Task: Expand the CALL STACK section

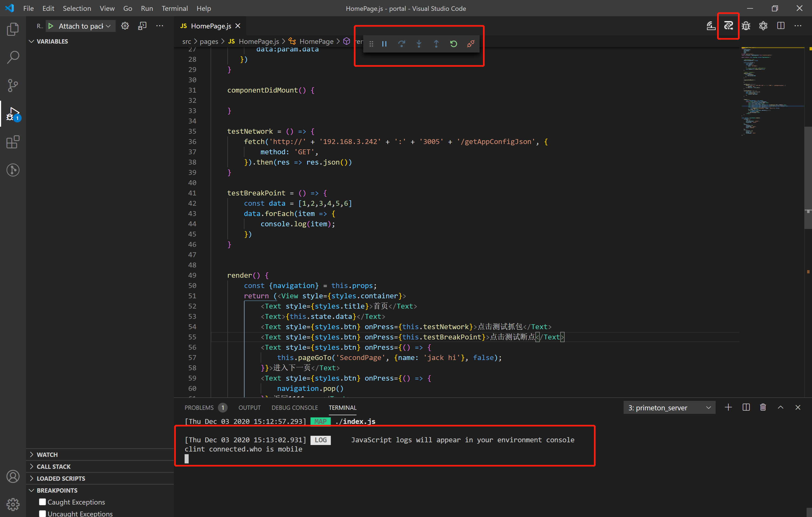Action: pos(54,466)
